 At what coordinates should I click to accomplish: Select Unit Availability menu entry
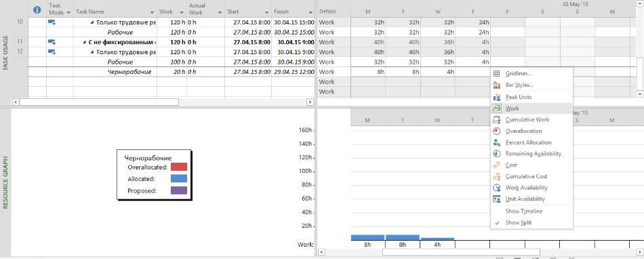531,199
